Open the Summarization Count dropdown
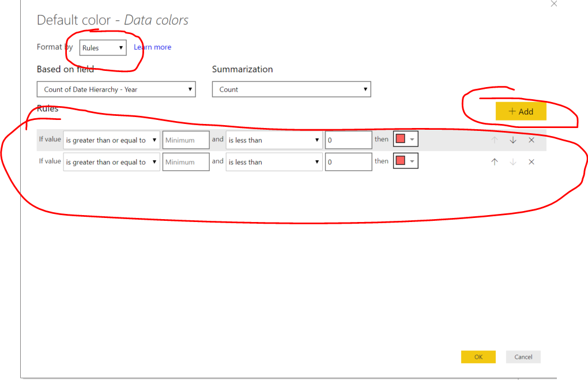The height and width of the screenshot is (380, 588). coord(291,89)
